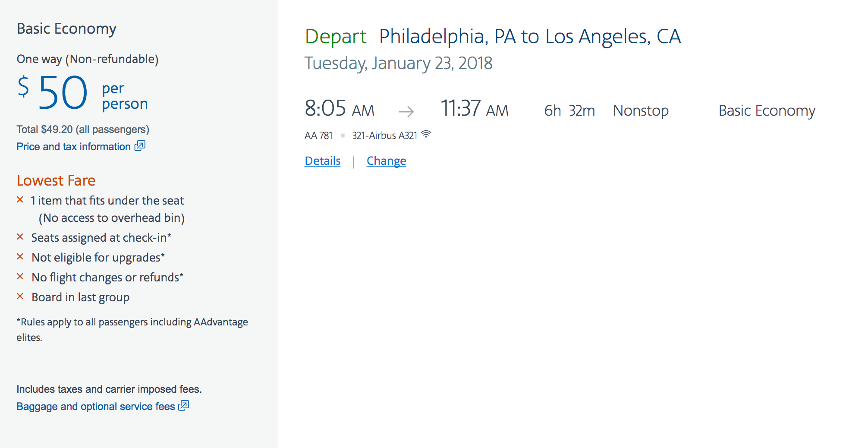Click the 'Lowest Fare' heading
Screen dimensions: 868x448
56,180
